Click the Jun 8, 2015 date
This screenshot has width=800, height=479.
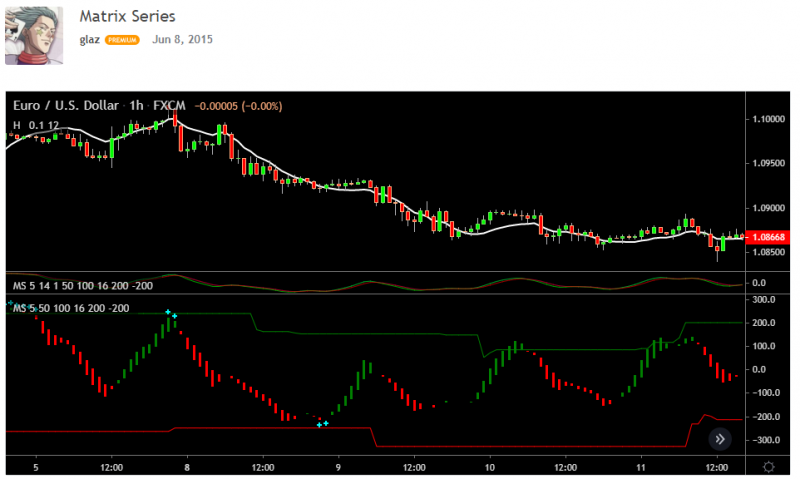pos(182,40)
